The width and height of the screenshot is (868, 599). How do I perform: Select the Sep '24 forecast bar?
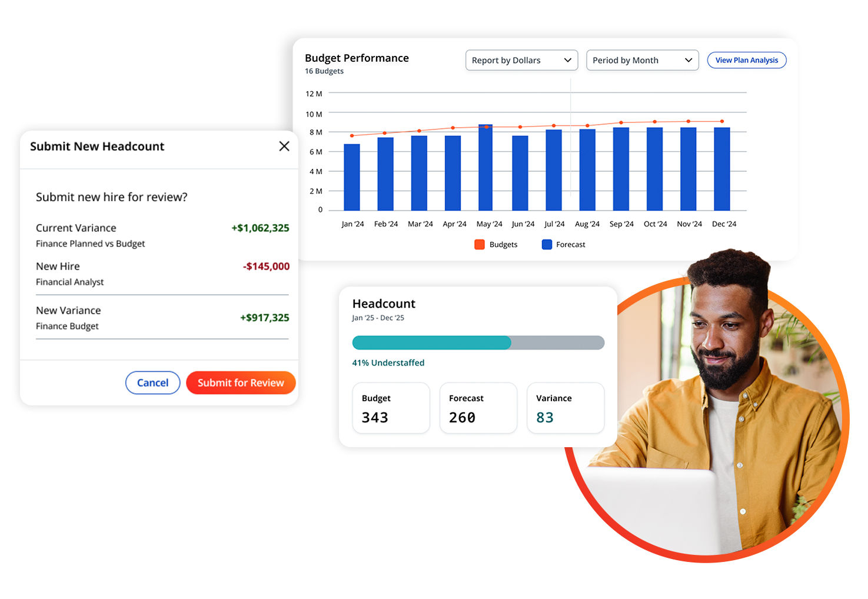click(621, 169)
